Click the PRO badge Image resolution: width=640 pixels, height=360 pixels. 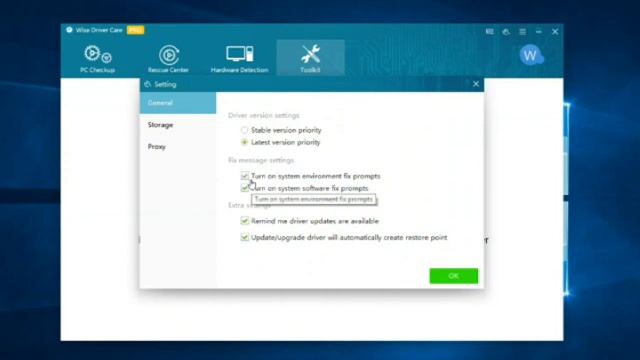(x=136, y=30)
